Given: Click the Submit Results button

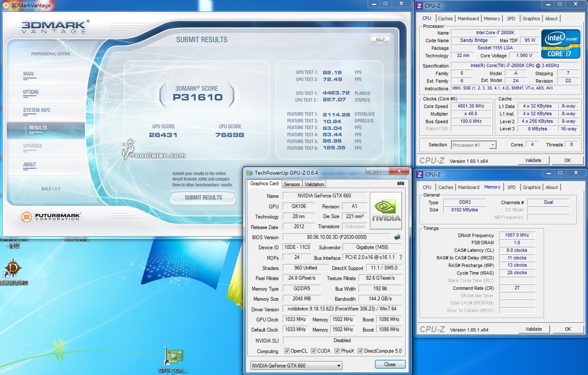Looking at the screenshot, I should click(203, 197).
